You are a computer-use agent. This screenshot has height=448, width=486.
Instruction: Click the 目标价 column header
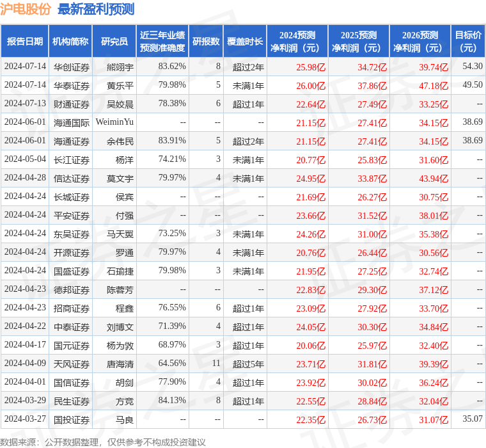point(468,41)
